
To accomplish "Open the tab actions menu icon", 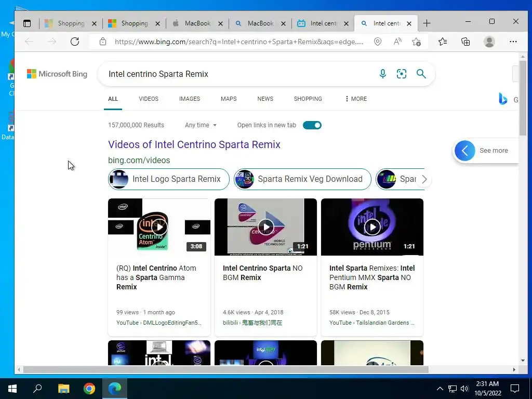I will pos(27,23).
